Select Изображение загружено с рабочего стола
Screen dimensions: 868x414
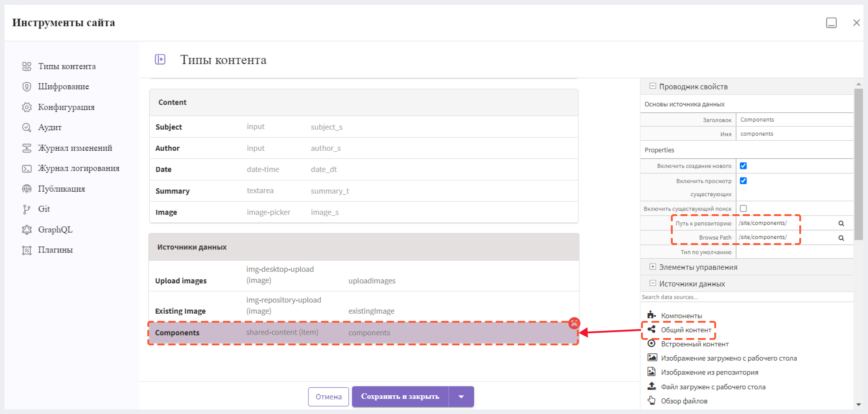point(728,358)
